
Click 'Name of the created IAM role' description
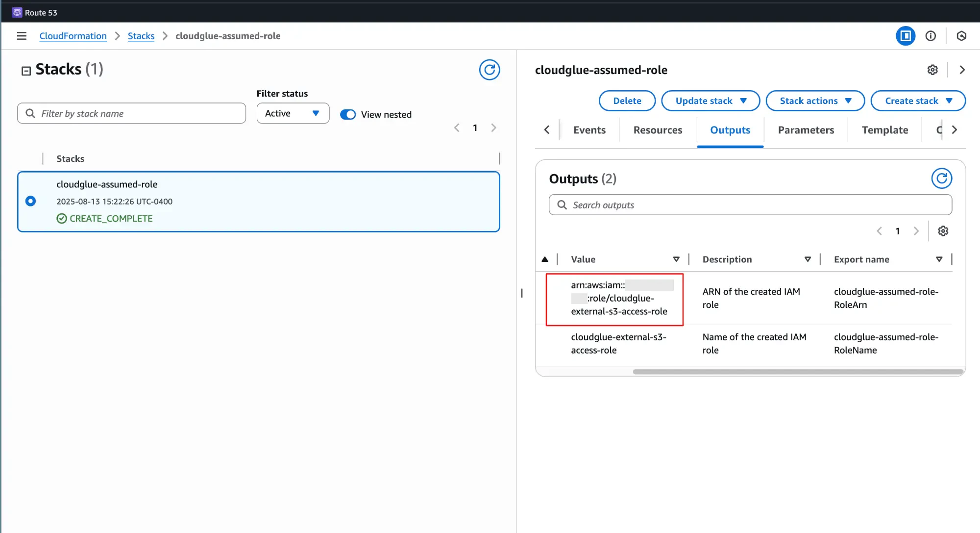754,344
